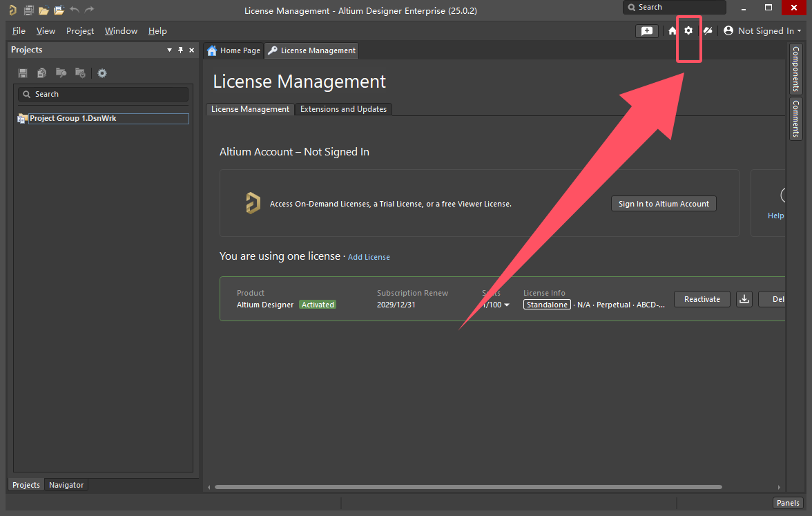Open the Projects panel options dropdown arrow
812x516 pixels.
[169, 50]
